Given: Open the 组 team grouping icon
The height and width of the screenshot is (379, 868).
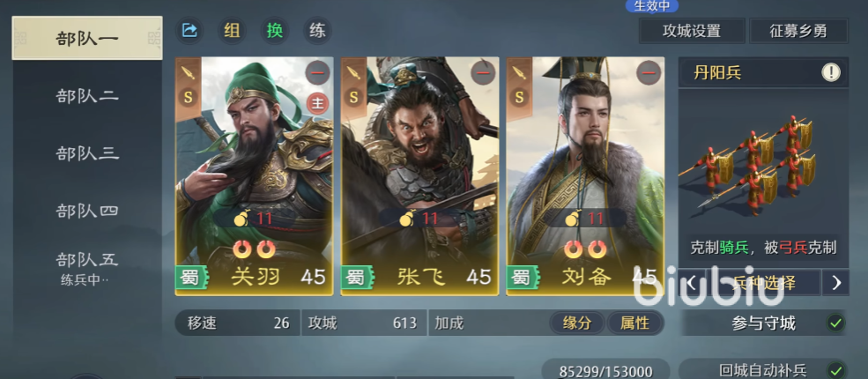Looking at the screenshot, I should coord(232,31).
